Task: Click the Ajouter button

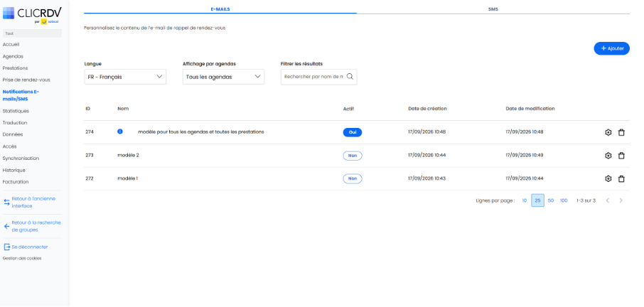Action: coord(611,48)
